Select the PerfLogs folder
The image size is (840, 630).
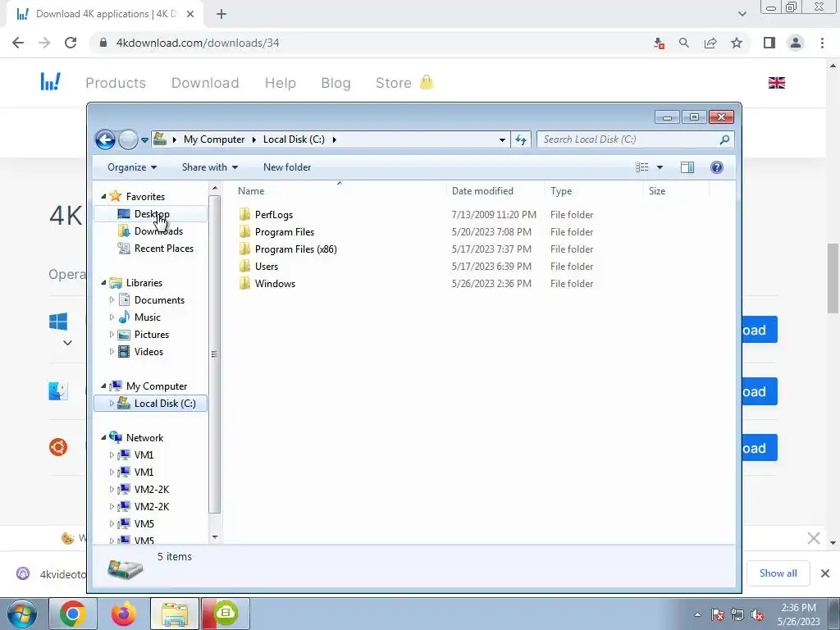274,215
